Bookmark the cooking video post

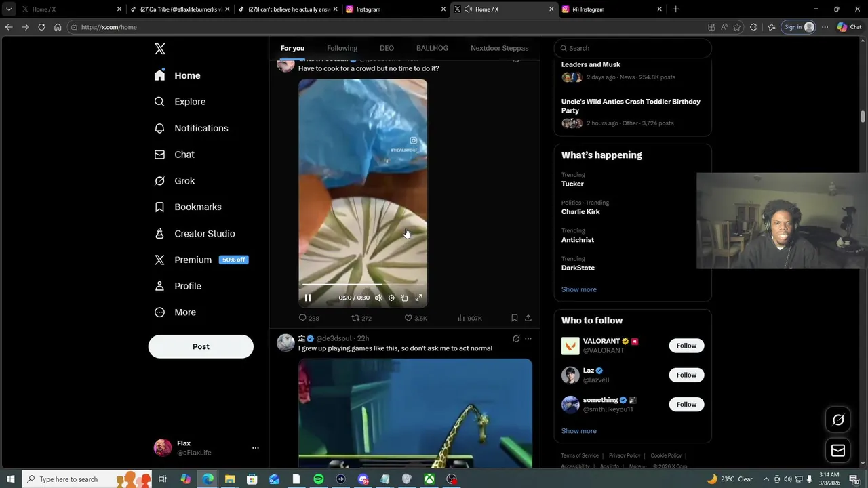click(x=515, y=318)
